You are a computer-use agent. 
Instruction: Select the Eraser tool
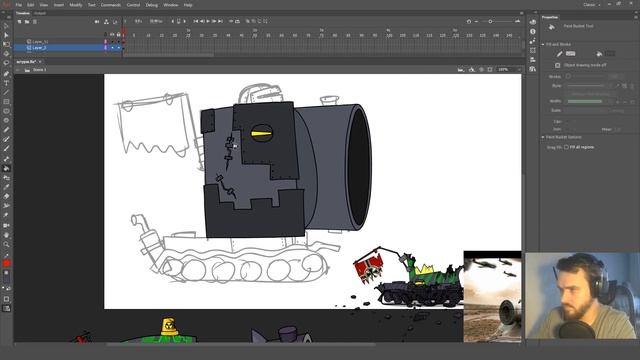point(6,196)
